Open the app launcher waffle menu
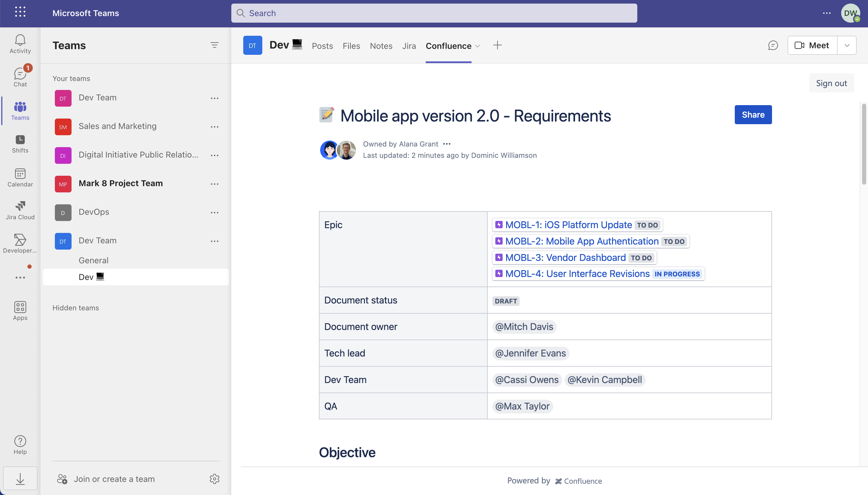This screenshot has height=495, width=868. (x=20, y=12)
